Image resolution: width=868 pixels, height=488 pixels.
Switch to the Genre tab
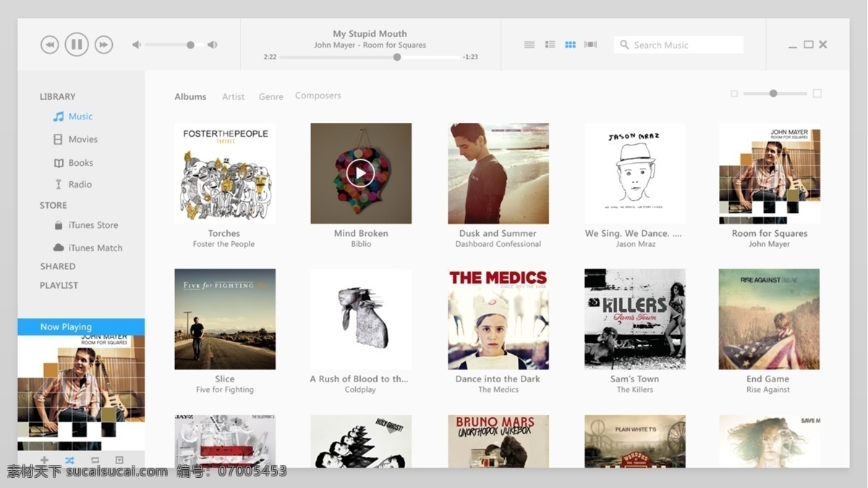(x=271, y=96)
